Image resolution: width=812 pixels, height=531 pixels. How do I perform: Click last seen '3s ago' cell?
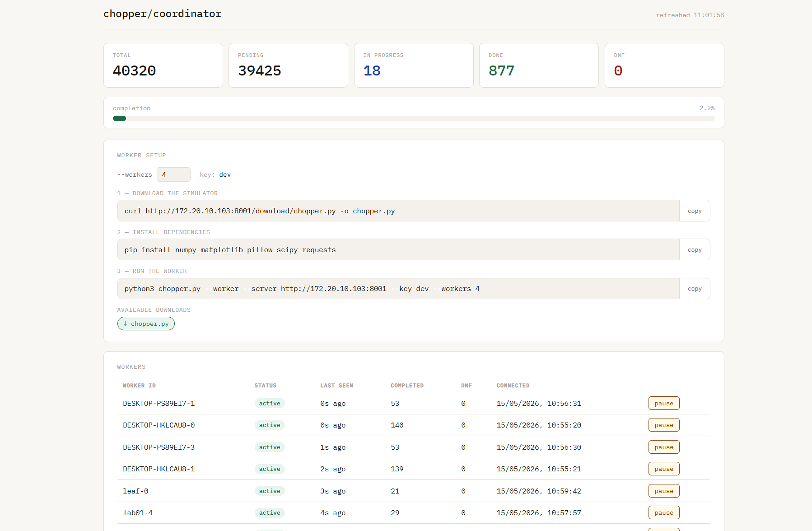pyautogui.click(x=333, y=491)
